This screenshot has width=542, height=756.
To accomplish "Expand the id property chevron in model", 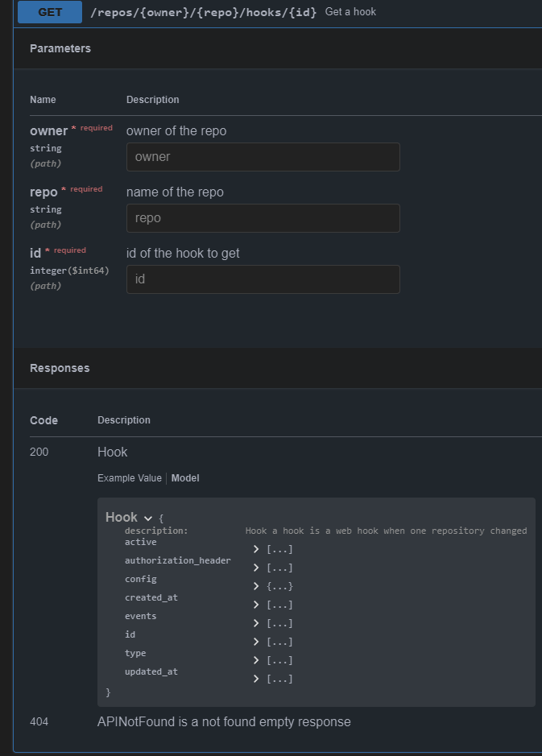I will 256,642.
